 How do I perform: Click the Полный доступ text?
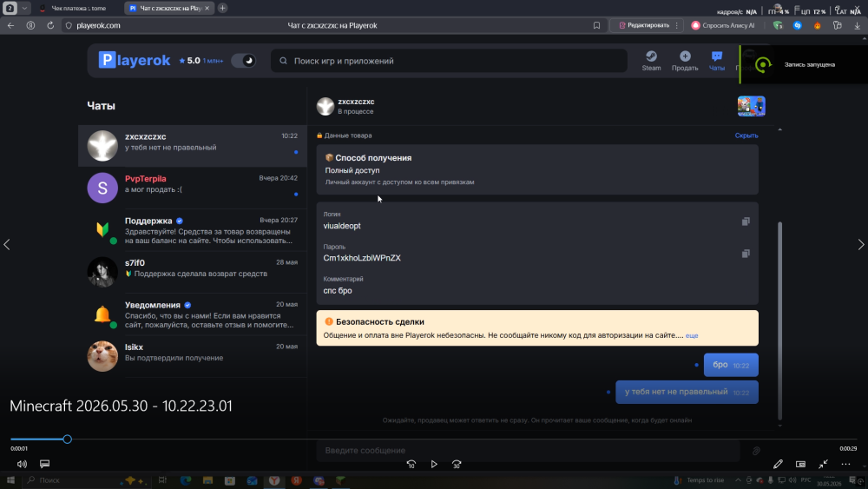coord(352,170)
